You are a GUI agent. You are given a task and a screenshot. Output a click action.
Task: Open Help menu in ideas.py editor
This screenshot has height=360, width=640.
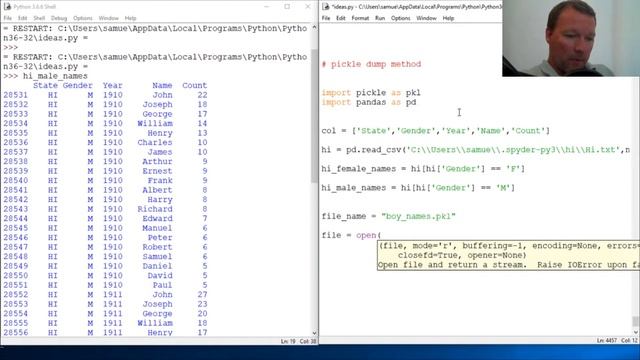448,18
